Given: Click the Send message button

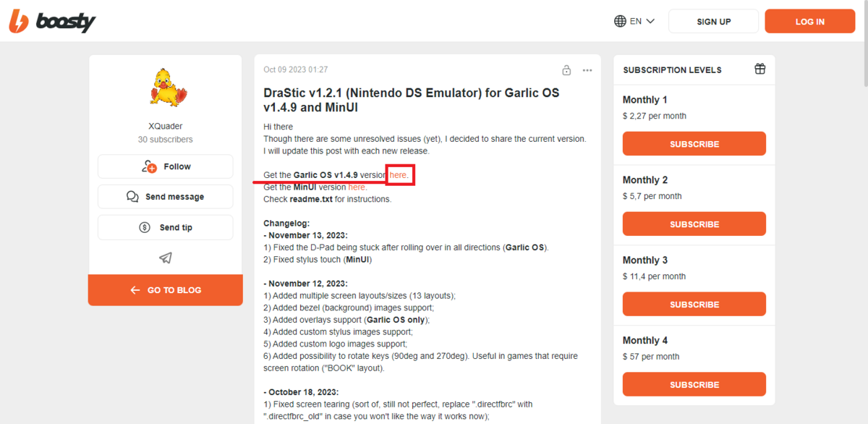Looking at the screenshot, I should pyautogui.click(x=165, y=197).
